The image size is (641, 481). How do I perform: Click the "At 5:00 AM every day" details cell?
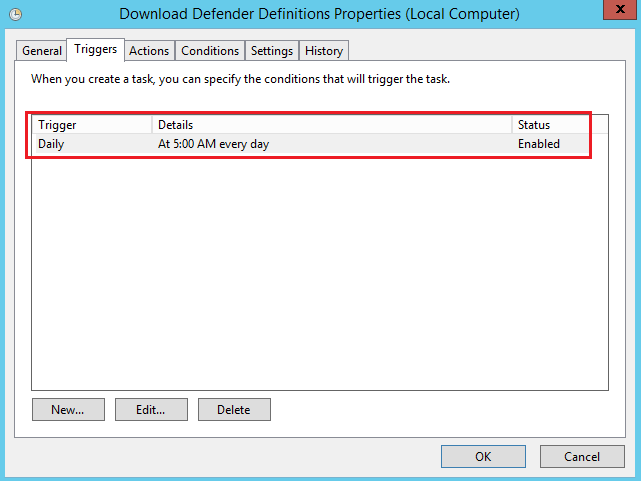tap(213, 144)
